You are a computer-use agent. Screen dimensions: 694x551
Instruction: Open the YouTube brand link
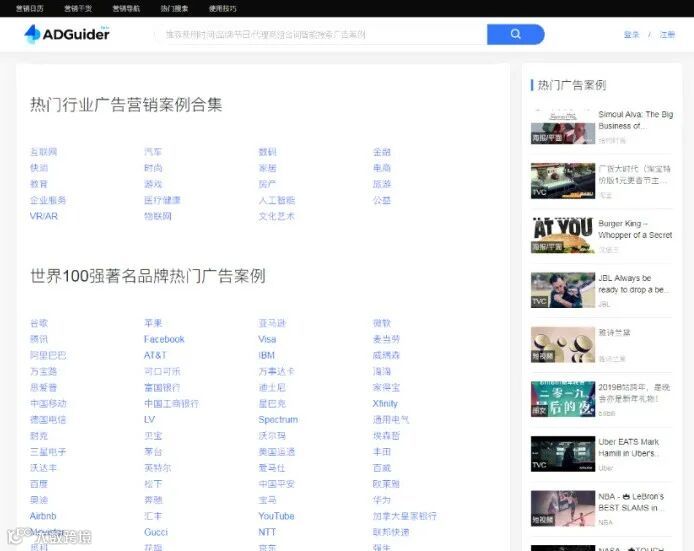click(276, 516)
